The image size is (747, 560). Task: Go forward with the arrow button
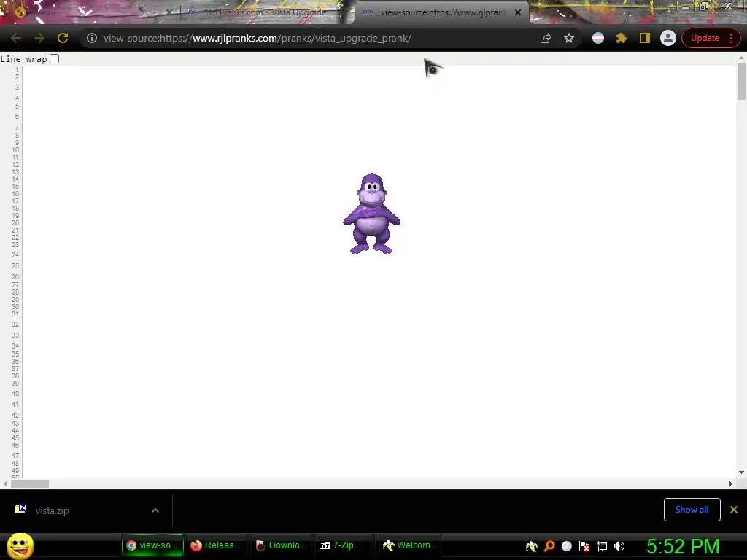point(39,38)
